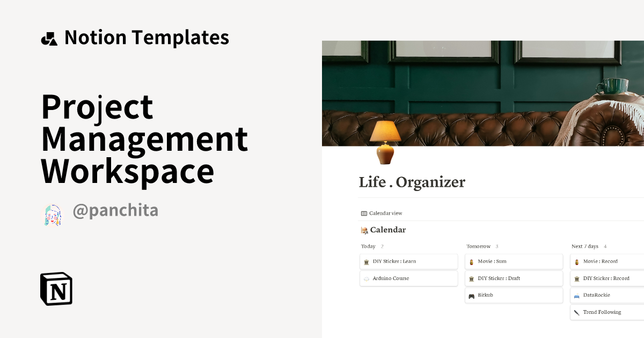Click the bank icon on DIY Sticker : Record
This screenshot has height=338, width=644.
point(577,278)
